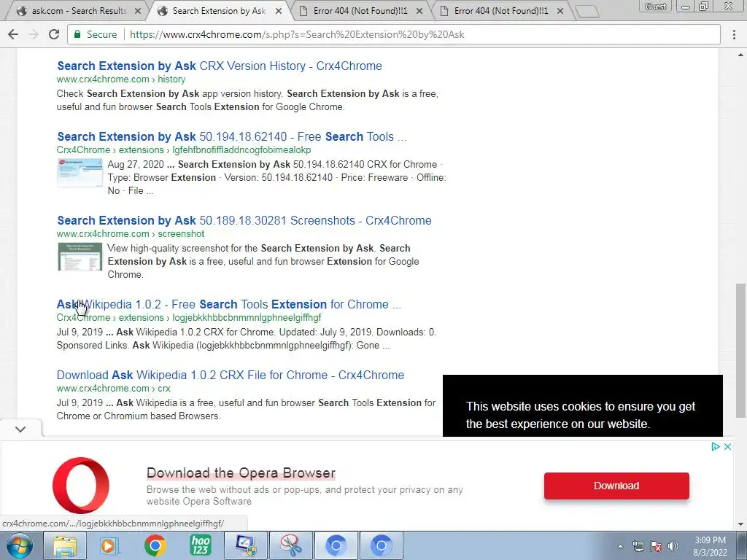
Task: Click the cookie notice message
Action: click(x=581, y=415)
